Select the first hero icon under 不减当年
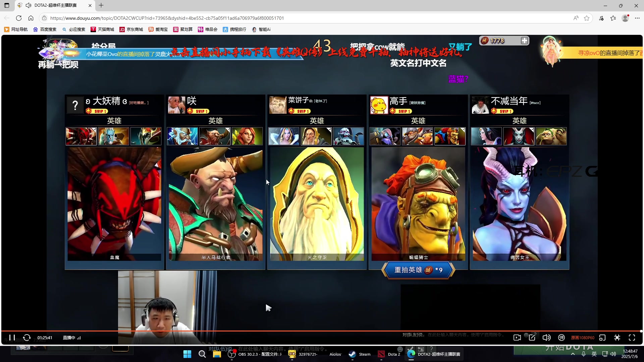The height and width of the screenshot is (362, 644). (486, 136)
